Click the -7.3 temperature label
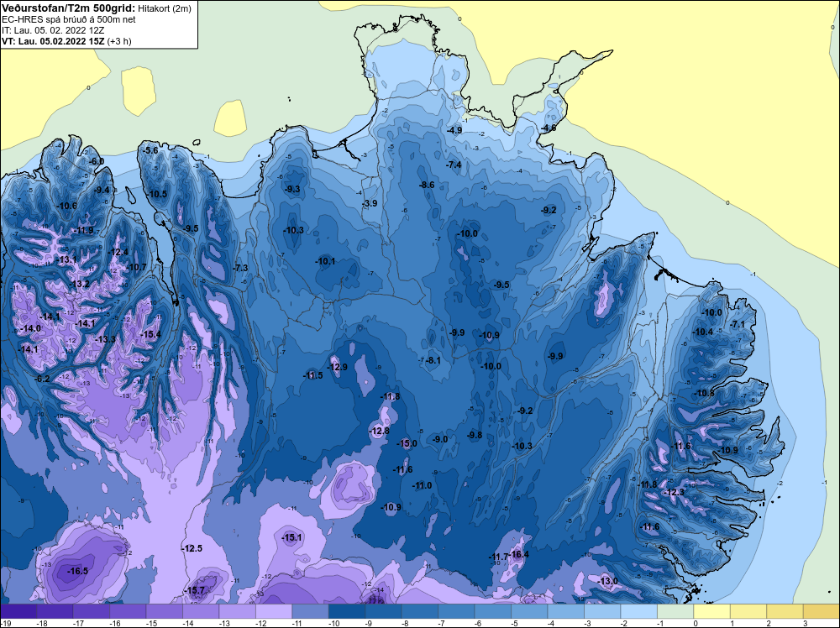This screenshot has height=628, width=840. 240,268
